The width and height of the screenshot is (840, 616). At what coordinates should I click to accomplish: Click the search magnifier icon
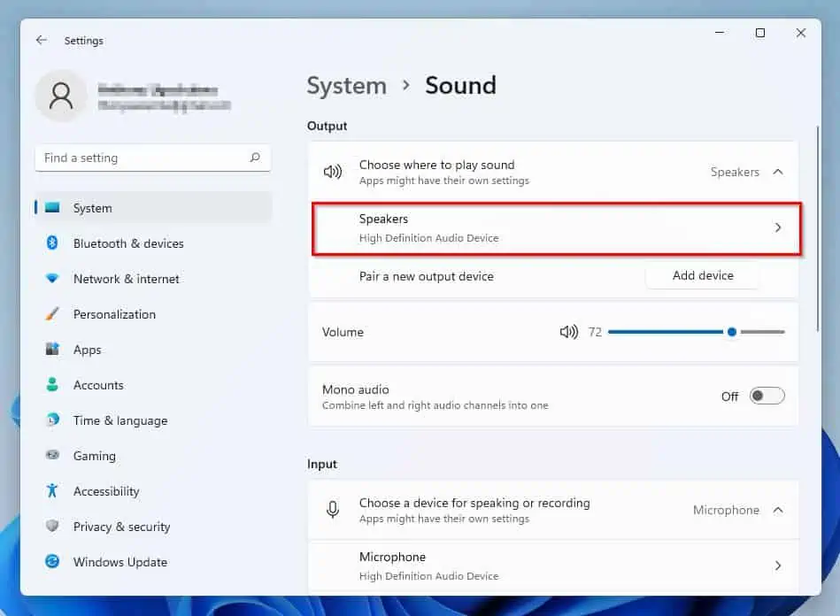click(255, 158)
